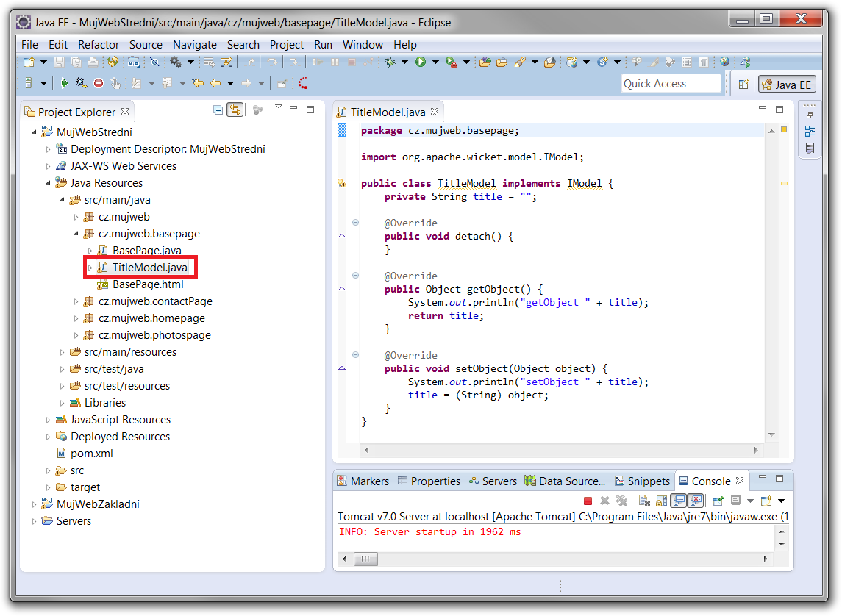Open the Project Explorer View Menu dropdown
Image resolution: width=842 pixels, height=616 pixels.
(278, 107)
